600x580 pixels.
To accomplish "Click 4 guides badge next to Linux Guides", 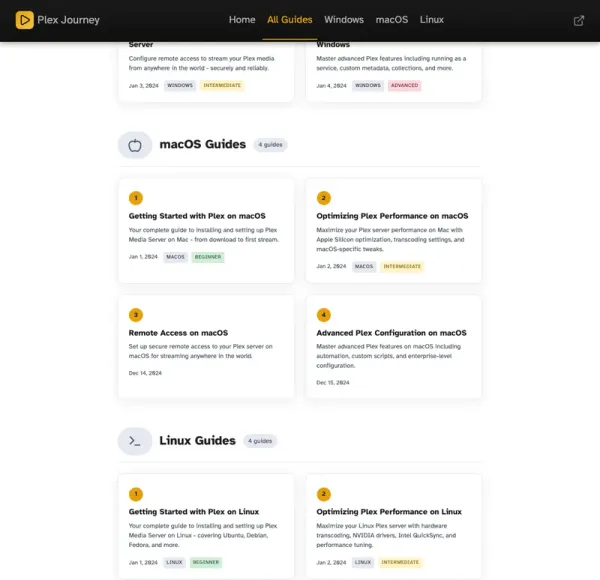I will (260, 441).
